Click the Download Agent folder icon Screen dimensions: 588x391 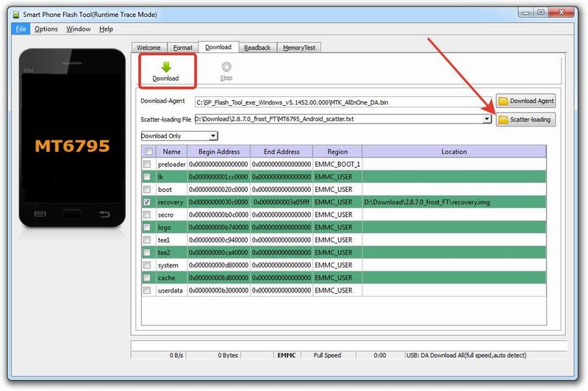point(503,101)
